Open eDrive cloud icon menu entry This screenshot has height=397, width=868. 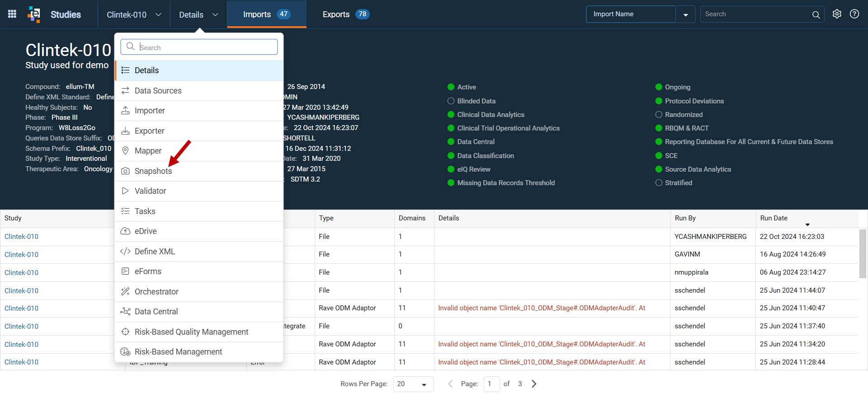coord(125,231)
